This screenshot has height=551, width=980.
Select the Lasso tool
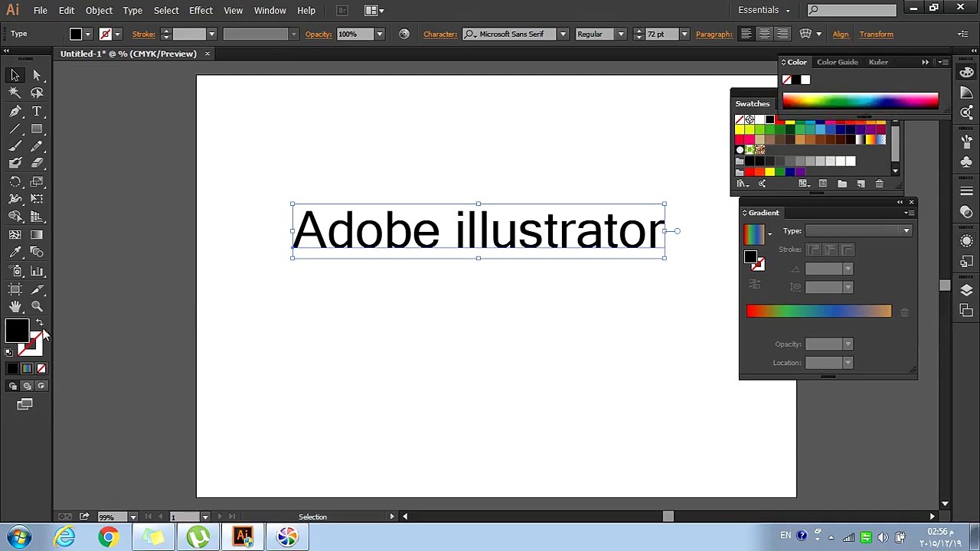37,93
